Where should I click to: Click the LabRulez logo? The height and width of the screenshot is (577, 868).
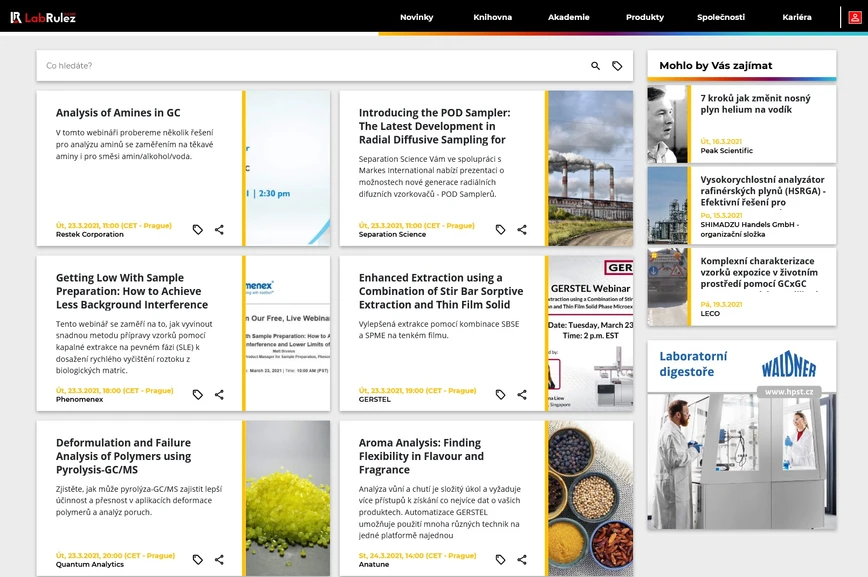[x=43, y=17]
